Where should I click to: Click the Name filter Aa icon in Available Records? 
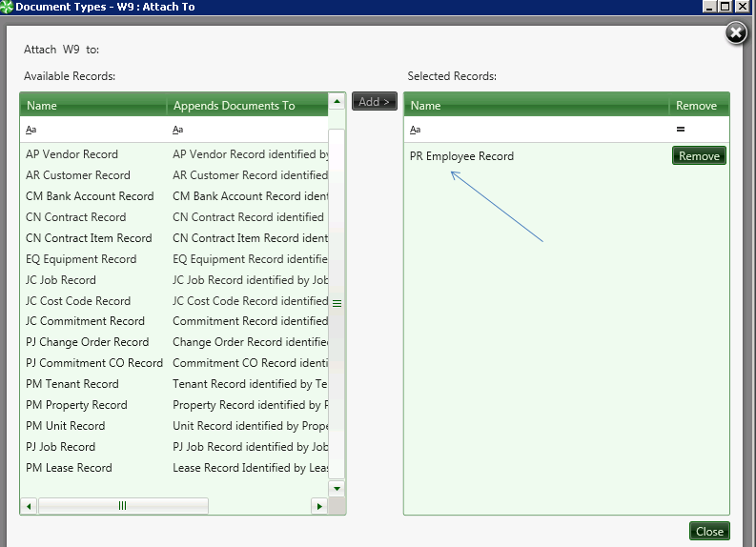pyautogui.click(x=31, y=130)
